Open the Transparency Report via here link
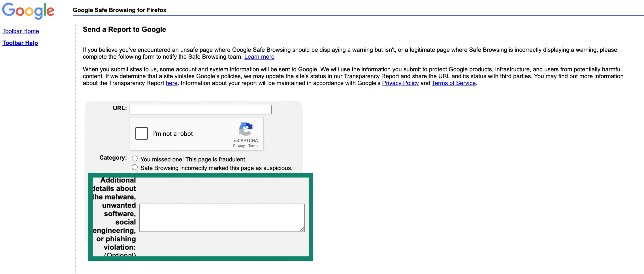This screenshot has width=644, height=274. [x=171, y=83]
